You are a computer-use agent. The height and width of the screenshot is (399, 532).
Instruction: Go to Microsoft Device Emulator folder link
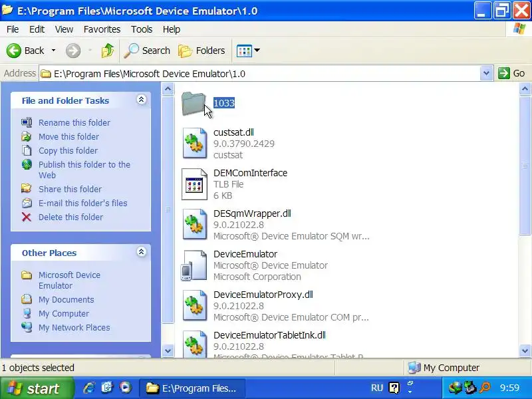click(x=69, y=280)
